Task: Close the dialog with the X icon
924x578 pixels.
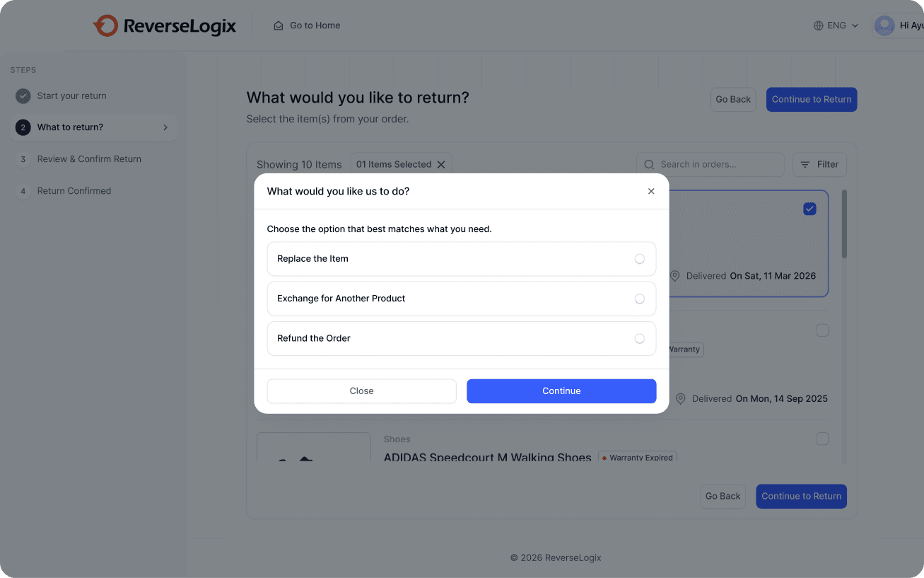Action: click(651, 191)
